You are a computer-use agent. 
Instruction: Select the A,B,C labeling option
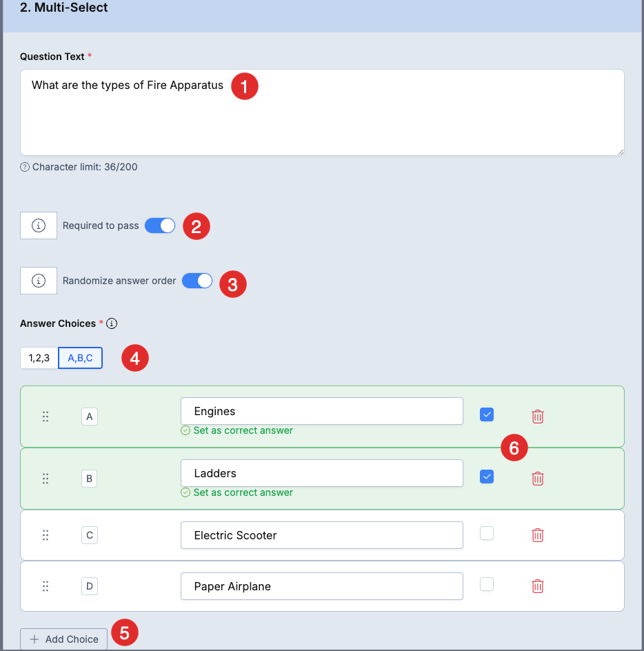pos(80,358)
